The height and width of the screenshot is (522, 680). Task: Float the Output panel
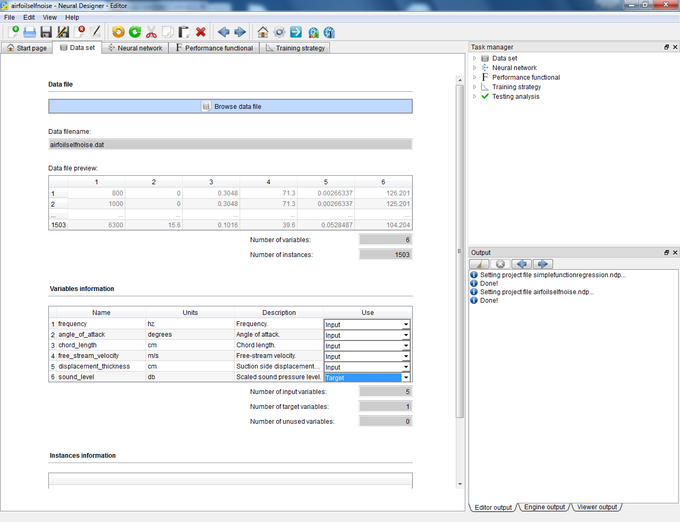click(x=667, y=252)
